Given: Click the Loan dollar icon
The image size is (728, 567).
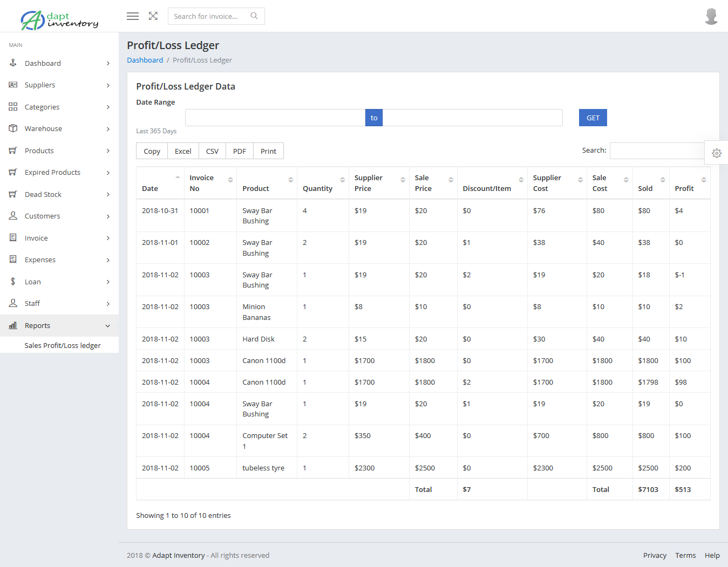Looking at the screenshot, I should pyautogui.click(x=13, y=281).
